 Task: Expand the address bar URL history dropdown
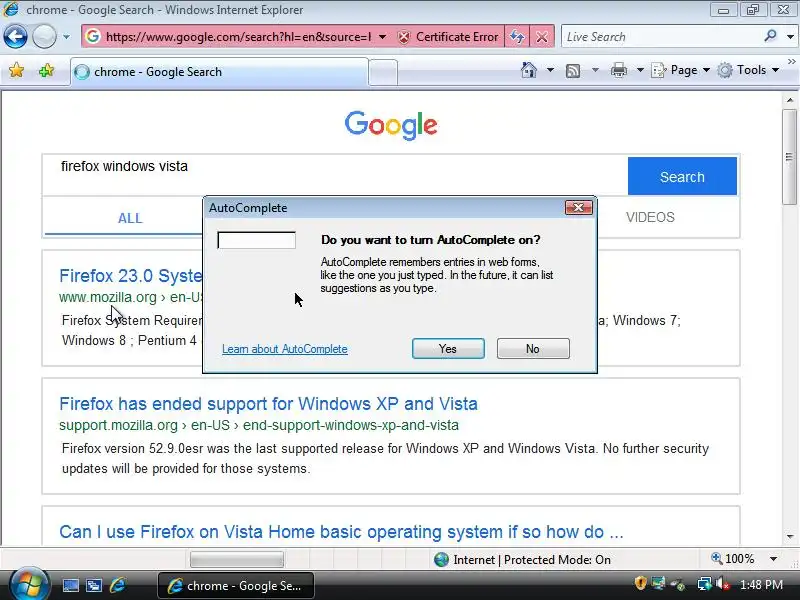(382, 37)
